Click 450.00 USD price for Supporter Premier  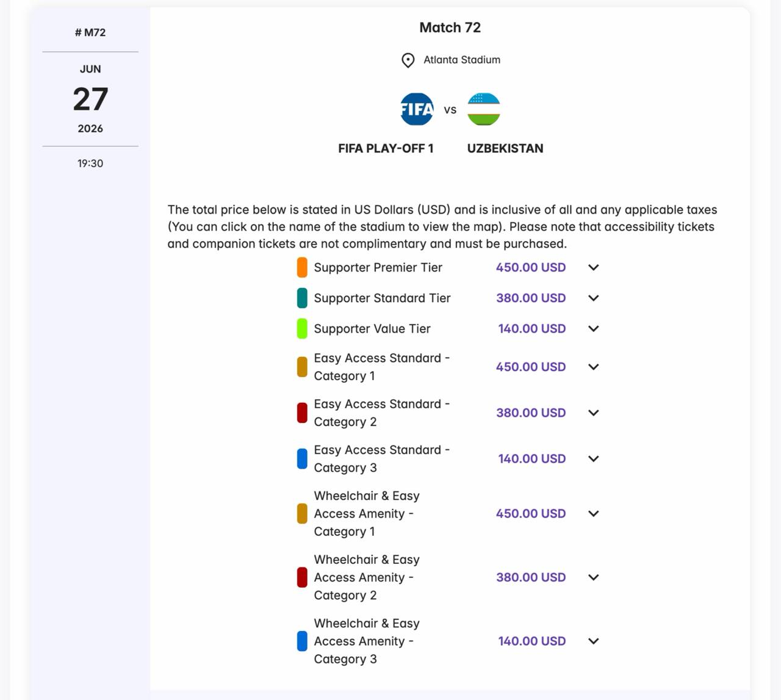530,267
